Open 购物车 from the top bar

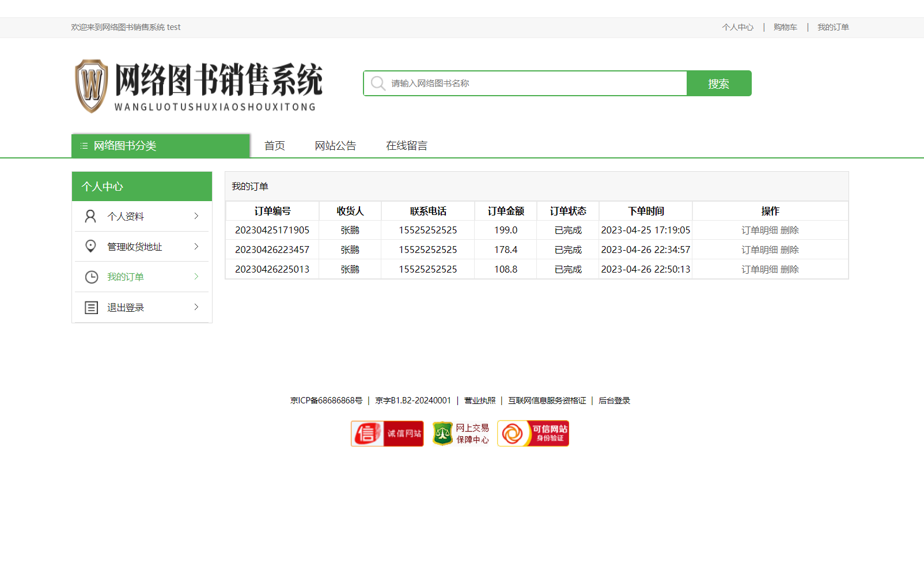[x=785, y=27]
